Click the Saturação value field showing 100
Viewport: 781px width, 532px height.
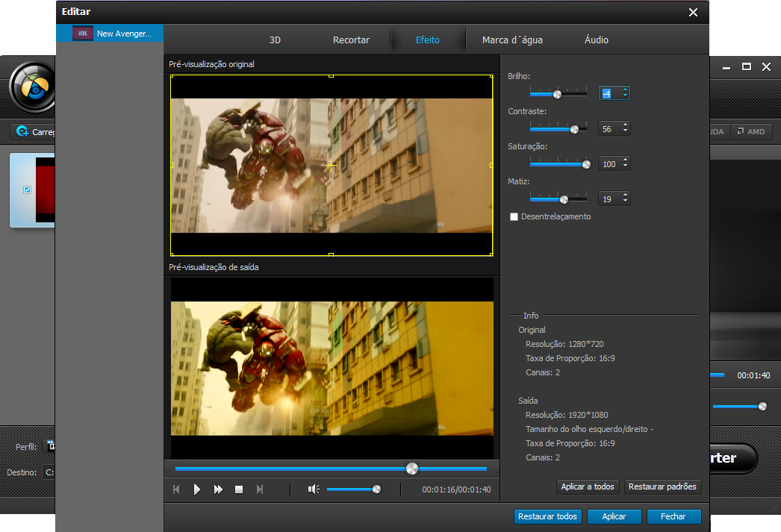coord(610,163)
